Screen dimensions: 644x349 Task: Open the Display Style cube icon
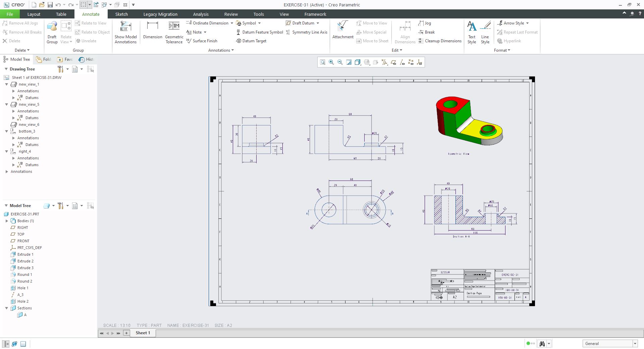358,62
